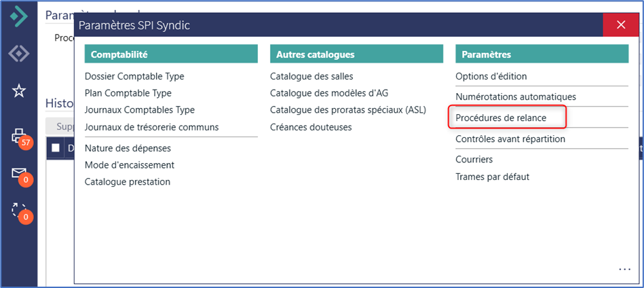This screenshot has height=288, width=644.
Task: Close the Paramètres SPI Syndic dialog
Action: [x=621, y=25]
